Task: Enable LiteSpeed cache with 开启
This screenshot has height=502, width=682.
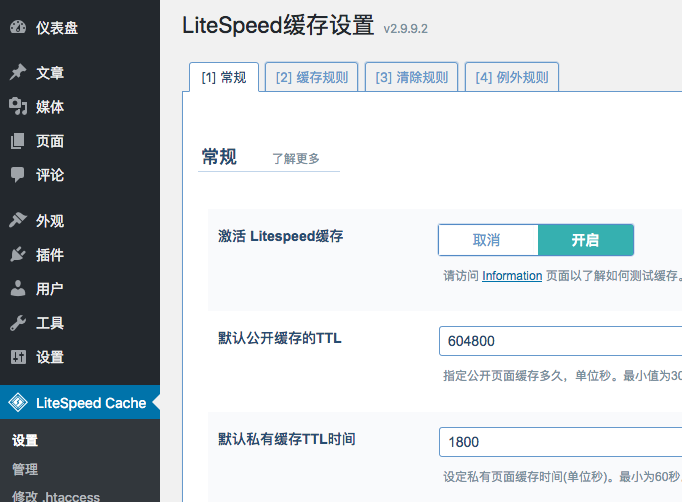Action: click(x=585, y=240)
